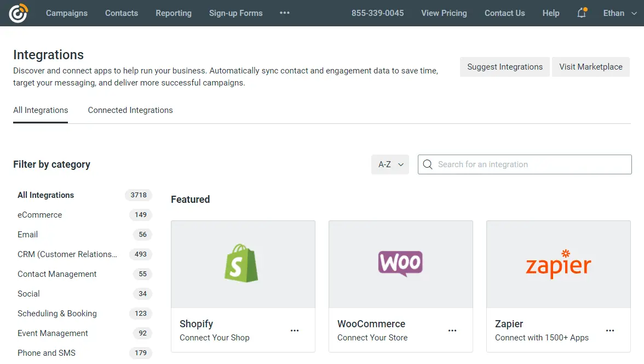Viewport: 644px width, 364px height.
Task: Open the View Pricing link
Action: click(444, 13)
